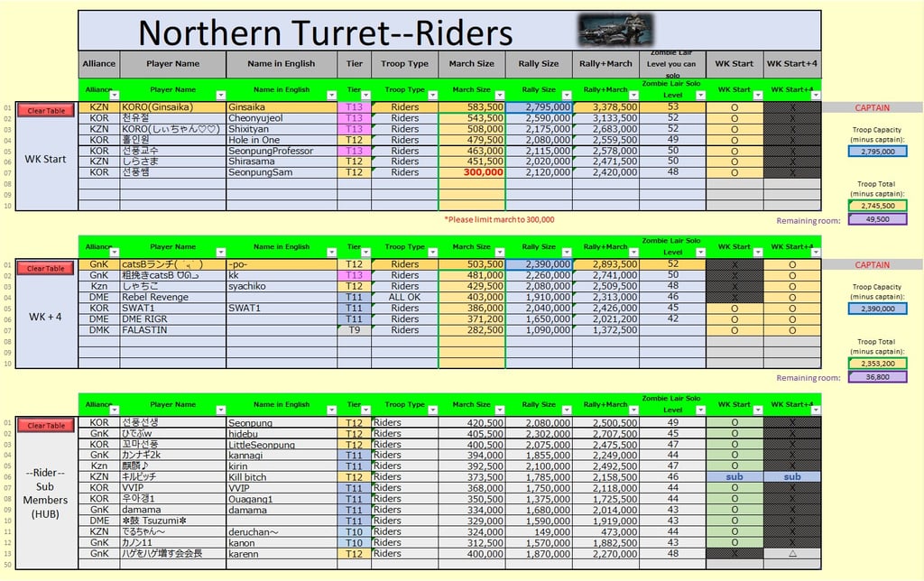924x581 pixels.
Task: Select player name cell KORO(Ginsaika)
Action: click(x=172, y=107)
